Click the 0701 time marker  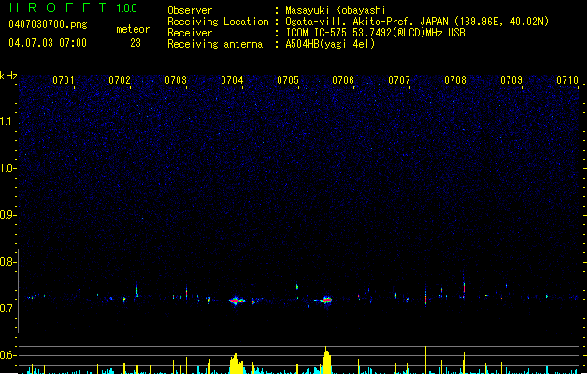63,80
